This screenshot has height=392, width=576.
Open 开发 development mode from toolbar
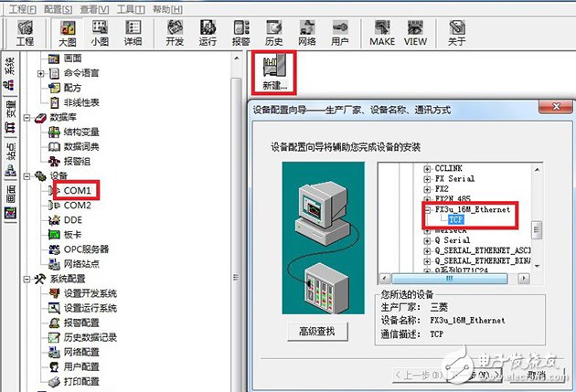[x=175, y=34]
